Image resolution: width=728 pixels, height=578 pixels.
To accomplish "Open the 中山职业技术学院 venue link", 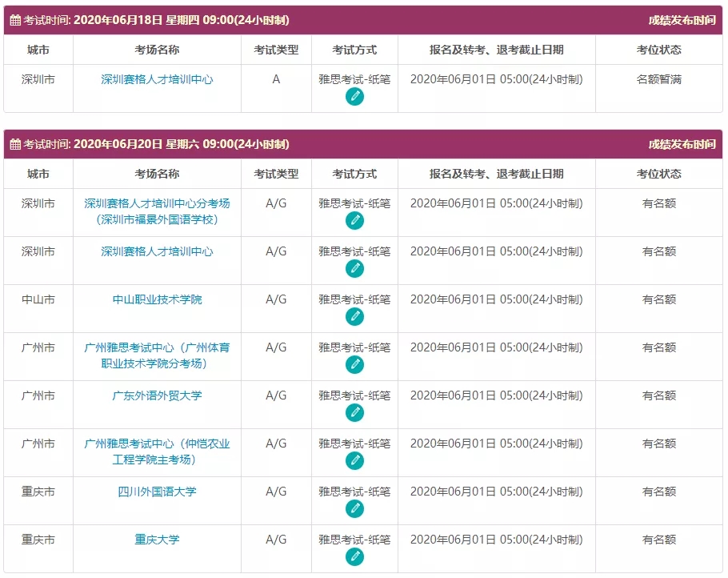I will [x=157, y=299].
